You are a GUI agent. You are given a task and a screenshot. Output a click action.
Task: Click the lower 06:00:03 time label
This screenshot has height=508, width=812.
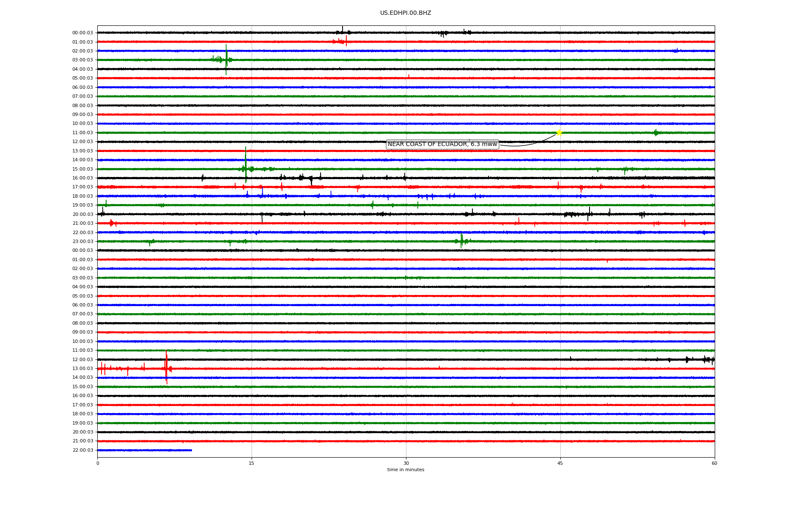pos(82,305)
